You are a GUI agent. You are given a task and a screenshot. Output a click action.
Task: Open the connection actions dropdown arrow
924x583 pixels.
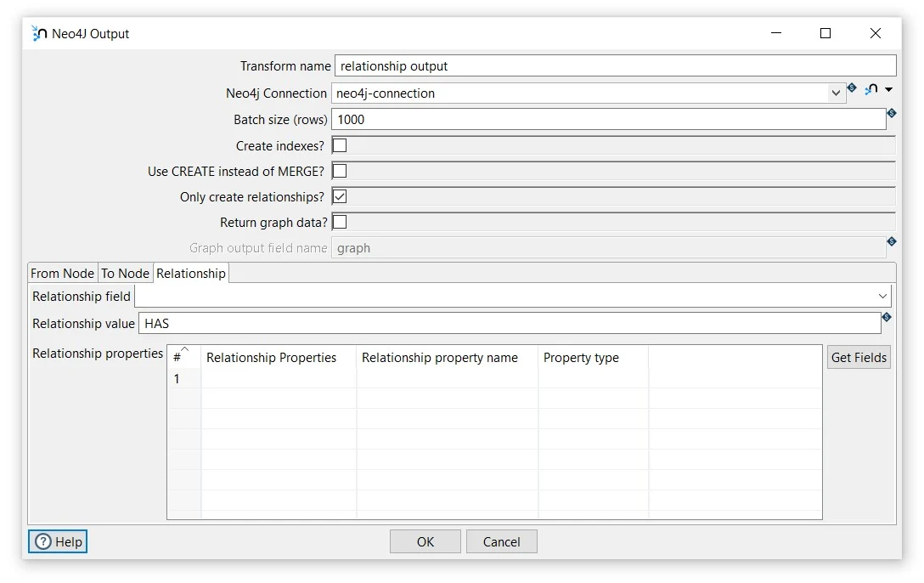[889, 88]
